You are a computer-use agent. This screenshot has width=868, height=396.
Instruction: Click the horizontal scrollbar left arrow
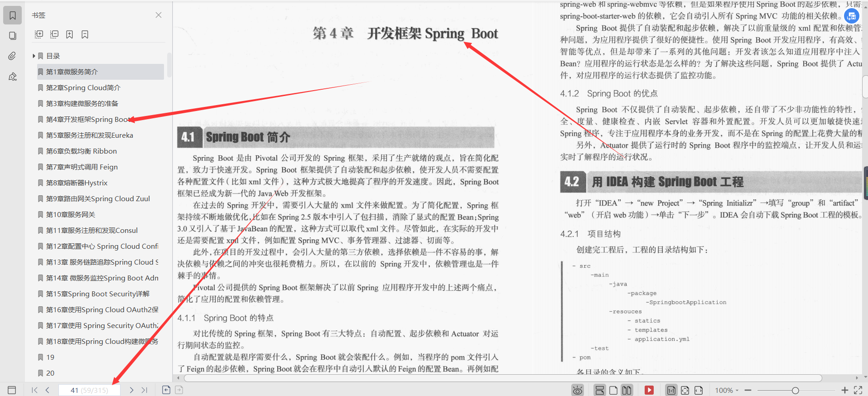(178, 378)
